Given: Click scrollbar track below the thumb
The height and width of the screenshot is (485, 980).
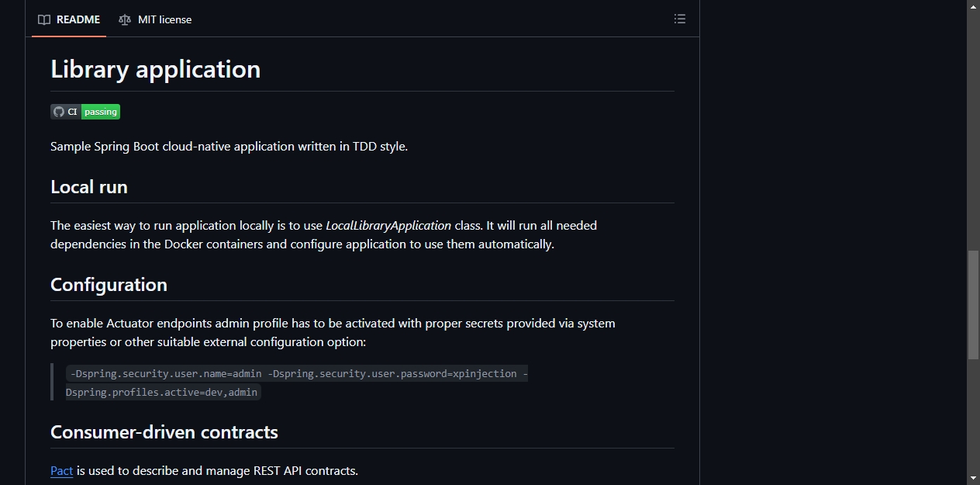Looking at the screenshot, I should click(973, 415).
